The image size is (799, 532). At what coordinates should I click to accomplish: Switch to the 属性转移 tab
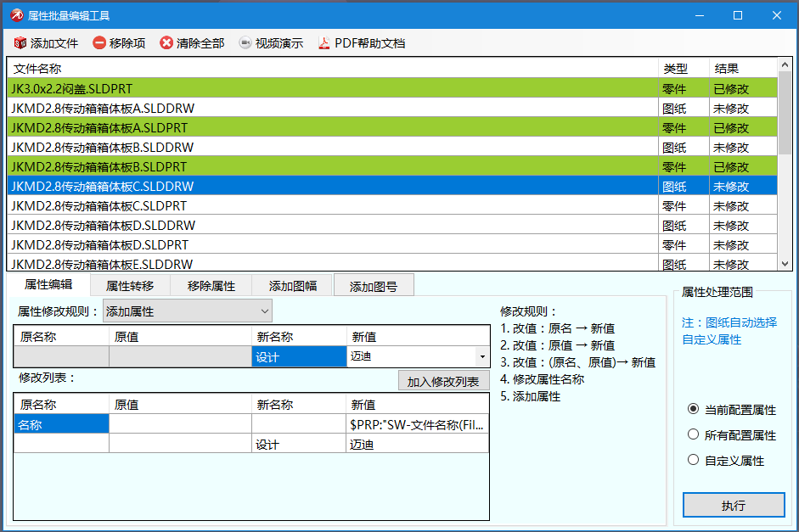point(130,286)
